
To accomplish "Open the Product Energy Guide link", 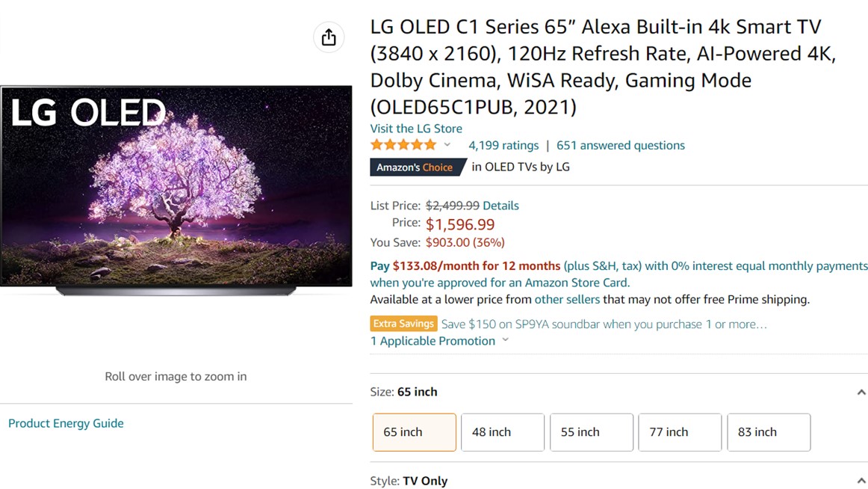I will (66, 423).
